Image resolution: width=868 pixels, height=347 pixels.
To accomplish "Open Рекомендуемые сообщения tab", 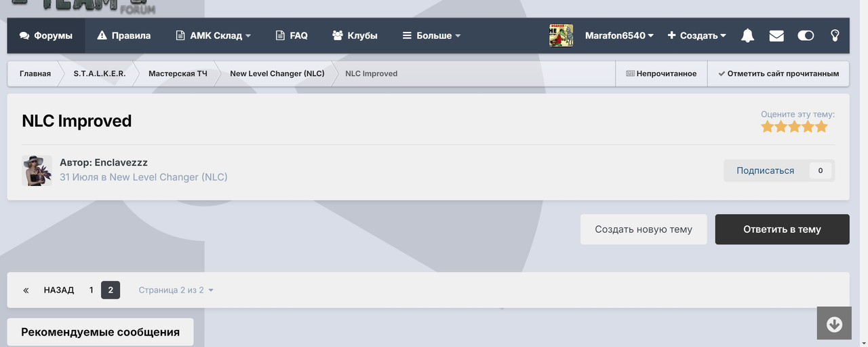I will 100,332.
